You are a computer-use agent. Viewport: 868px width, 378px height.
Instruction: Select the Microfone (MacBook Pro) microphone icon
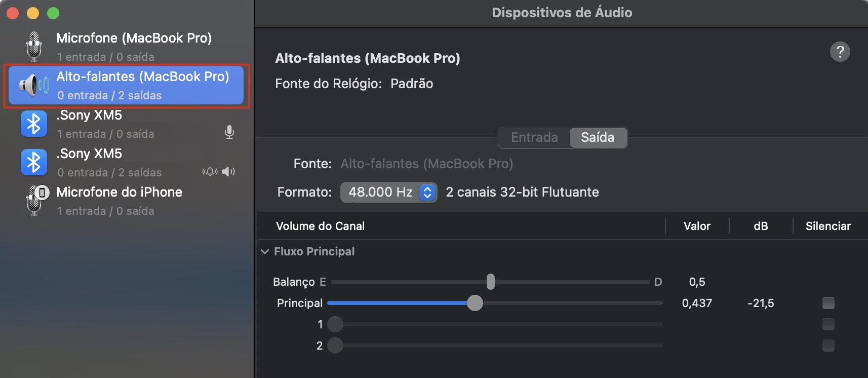click(33, 46)
